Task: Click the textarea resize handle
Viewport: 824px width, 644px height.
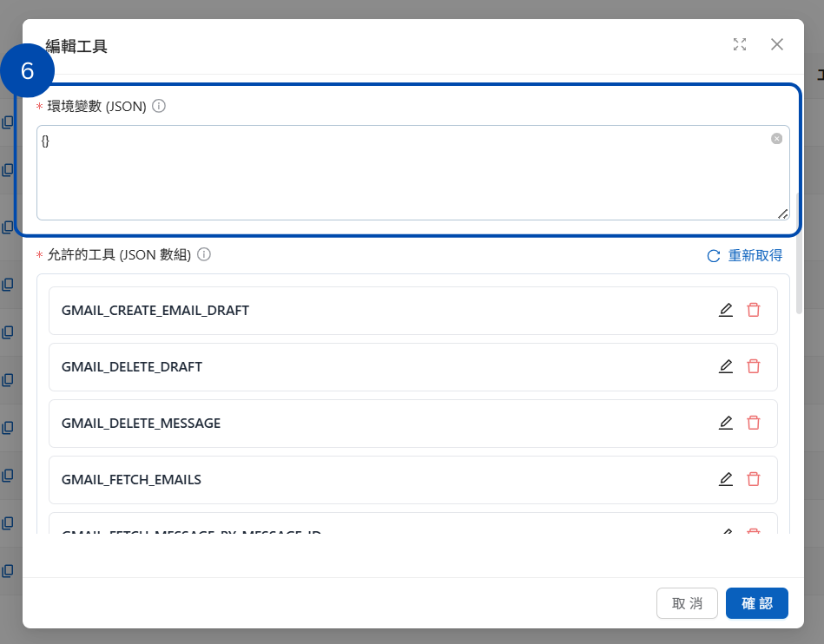Action: 783,214
